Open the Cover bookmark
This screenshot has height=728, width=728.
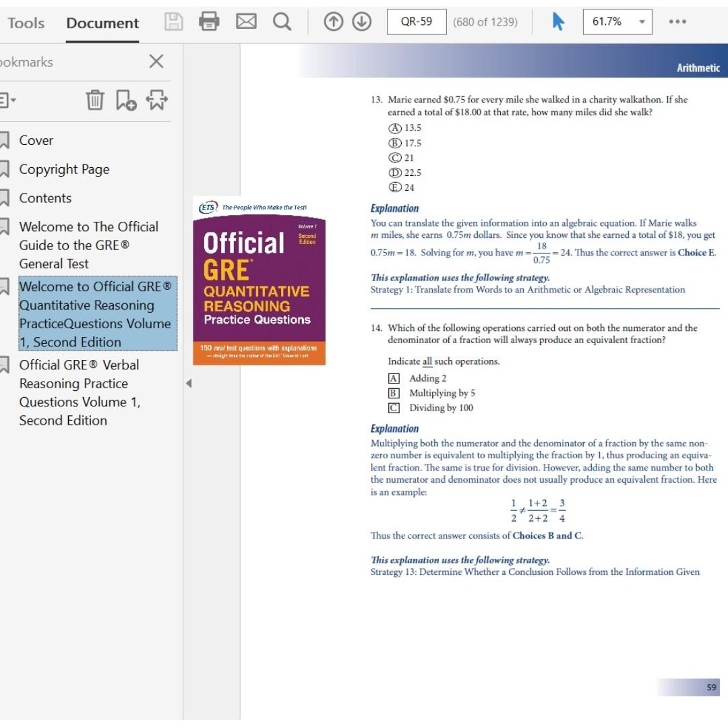(x=36, y=140)
